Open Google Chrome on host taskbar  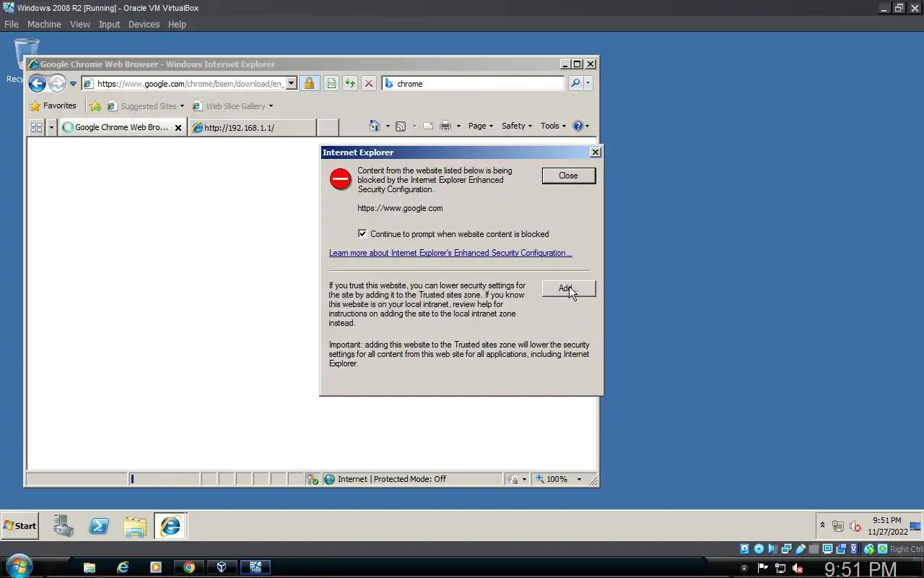click(189, 567)
